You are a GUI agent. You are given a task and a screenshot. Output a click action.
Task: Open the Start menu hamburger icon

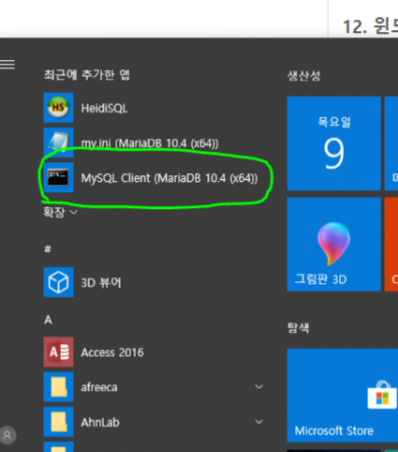pyautogui.click(x=7, y=64)
